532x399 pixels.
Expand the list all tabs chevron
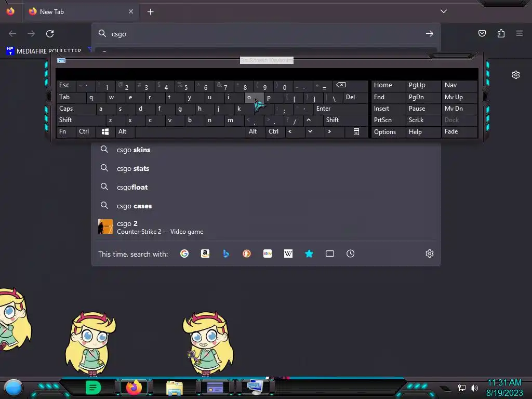[444, 11]
